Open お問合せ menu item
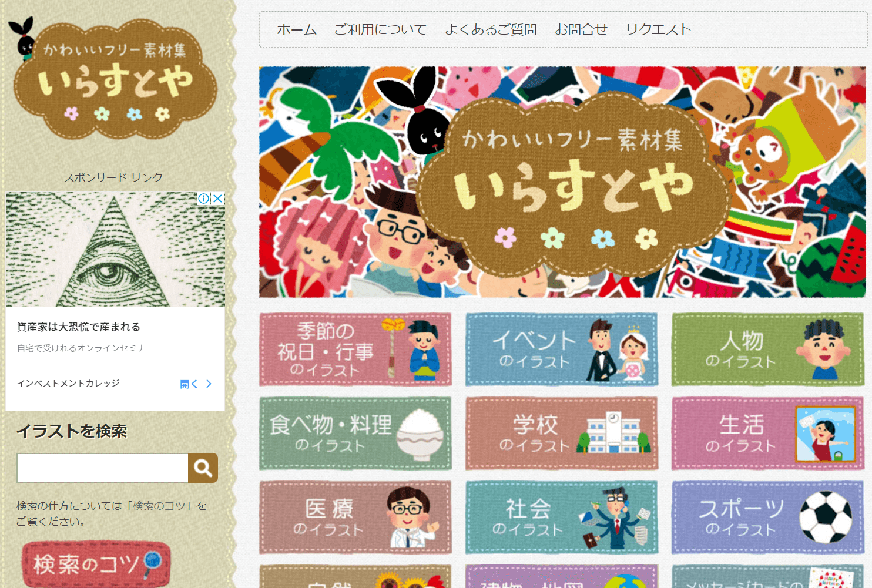Image resolution: width=872 pixels, height=588 pixels. pos(581,29)
